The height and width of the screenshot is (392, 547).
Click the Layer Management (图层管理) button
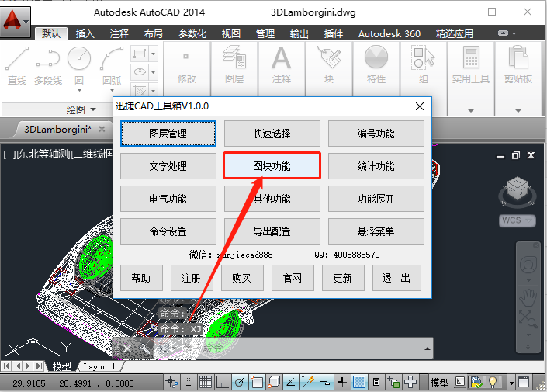click(168, 134)
